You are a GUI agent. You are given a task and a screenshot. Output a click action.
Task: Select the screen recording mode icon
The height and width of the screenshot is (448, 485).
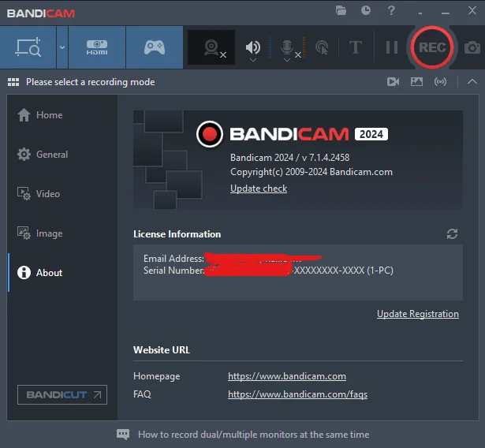click(x=28, y=47)
